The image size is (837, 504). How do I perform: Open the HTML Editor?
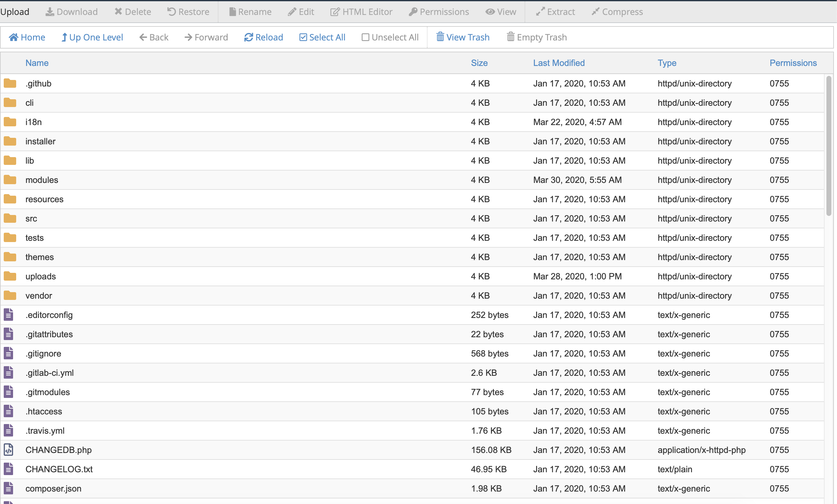click(x=361, y=12)
